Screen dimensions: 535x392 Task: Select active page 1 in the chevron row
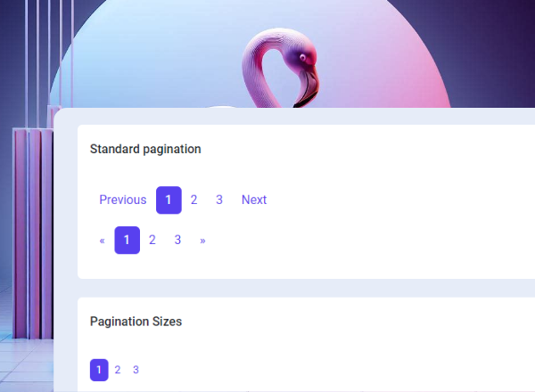[x=127, y=240]
